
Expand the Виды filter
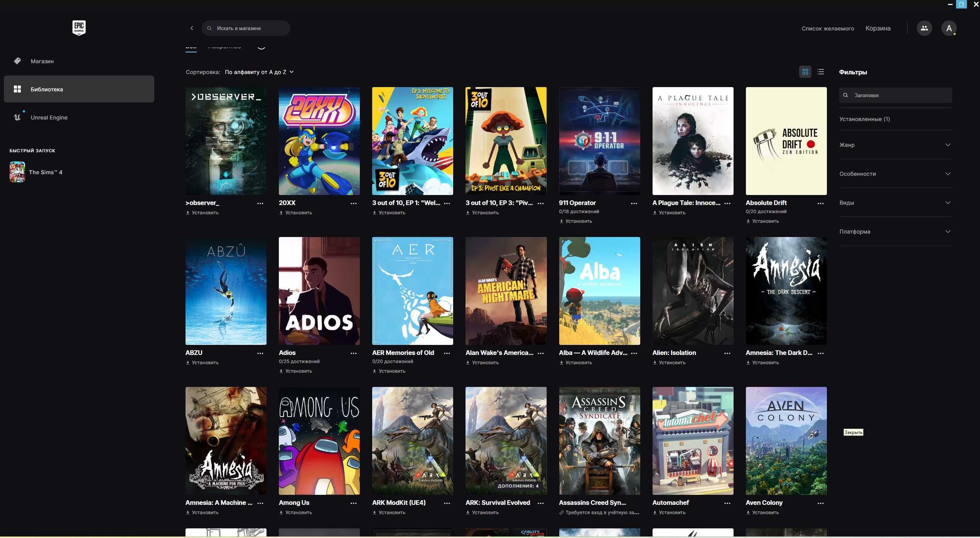coord(895,203)
